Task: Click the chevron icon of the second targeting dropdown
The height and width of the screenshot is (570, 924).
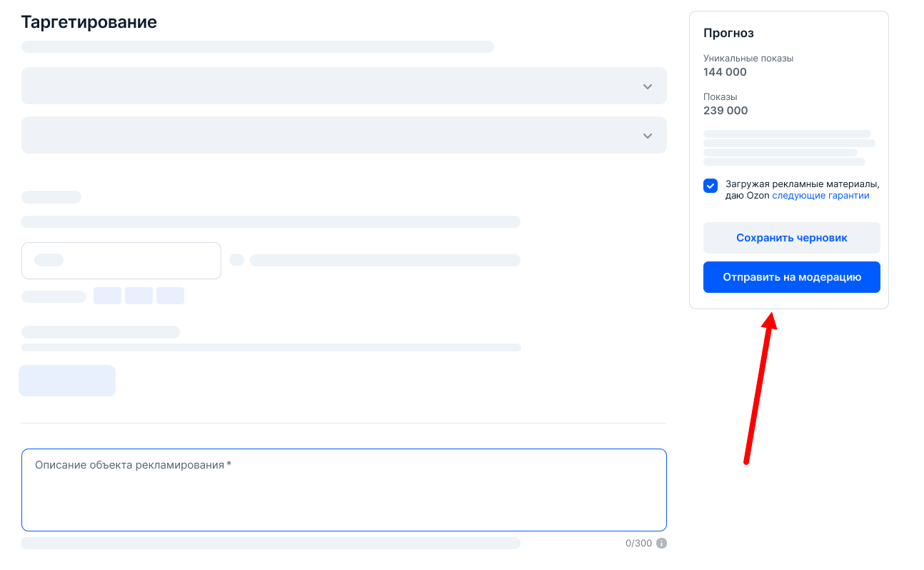Action: 648,135
